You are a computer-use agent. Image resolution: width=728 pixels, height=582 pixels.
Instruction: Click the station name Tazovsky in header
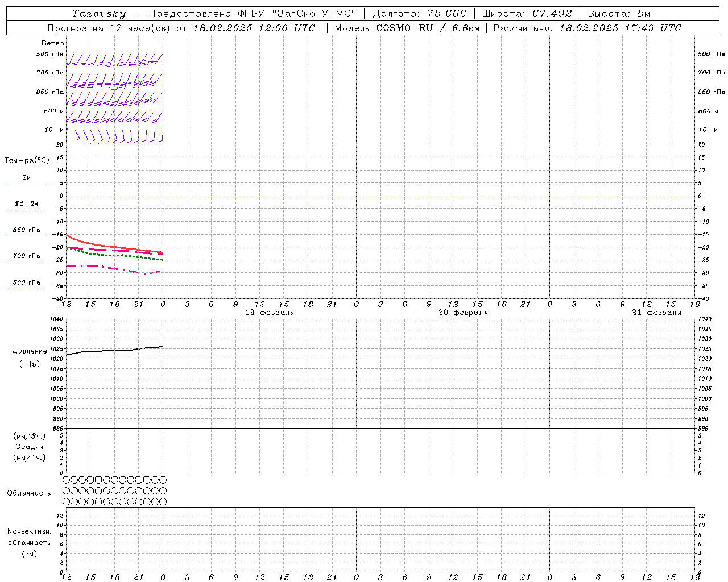[x=99, y=14]
